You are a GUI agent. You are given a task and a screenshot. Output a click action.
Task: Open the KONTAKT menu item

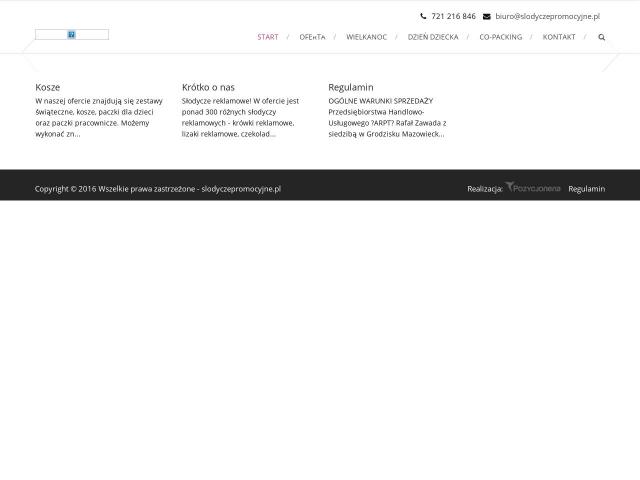point(559,37)
